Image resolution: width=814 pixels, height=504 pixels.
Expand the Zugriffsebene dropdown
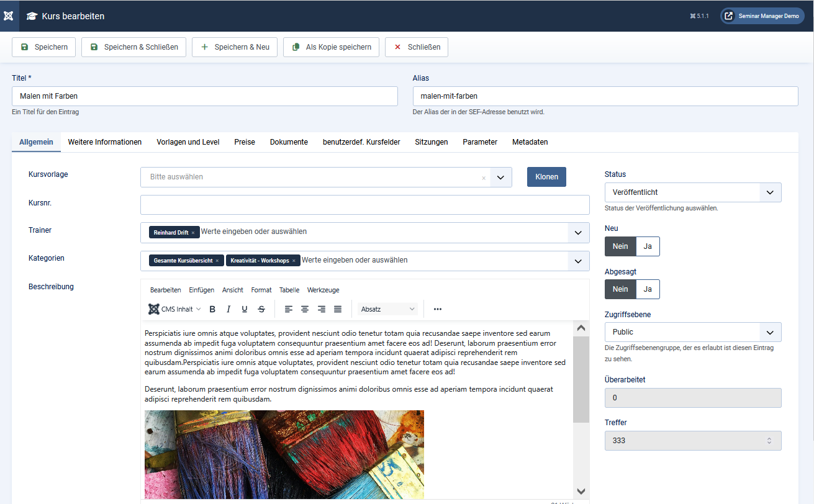[692, 332]
